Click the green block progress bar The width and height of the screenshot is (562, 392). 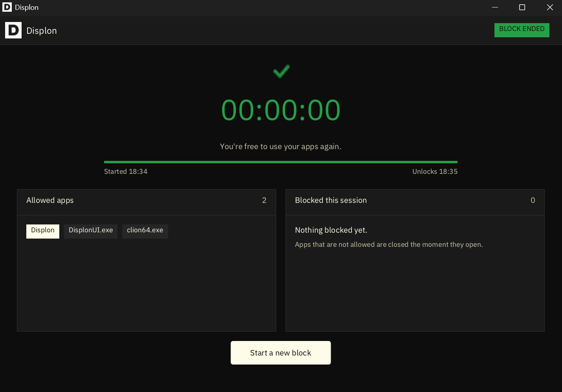click(x=281, y=162)
